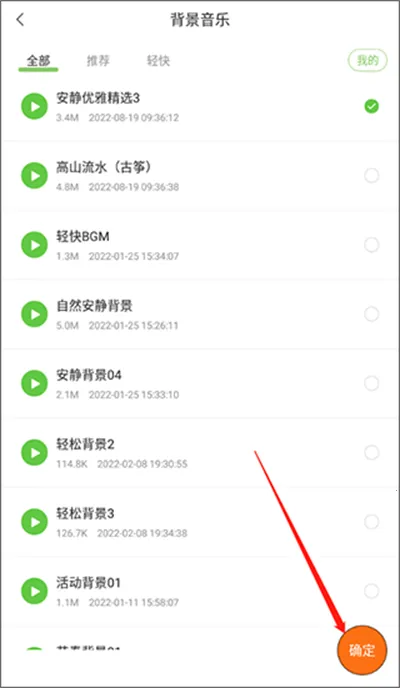The width and height of the screenshot is (400, 688).
Task: Select the 轻松背景2 radio button
Action: [x=371, y=452]
